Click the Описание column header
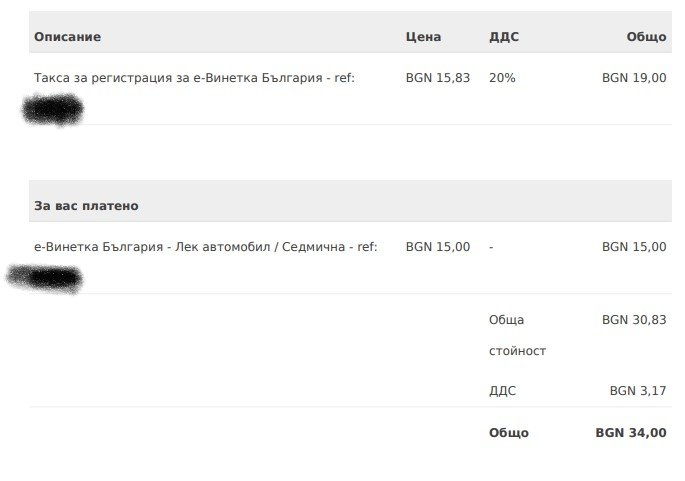This screenshot has height=481, width=685. tap(67, 37)
